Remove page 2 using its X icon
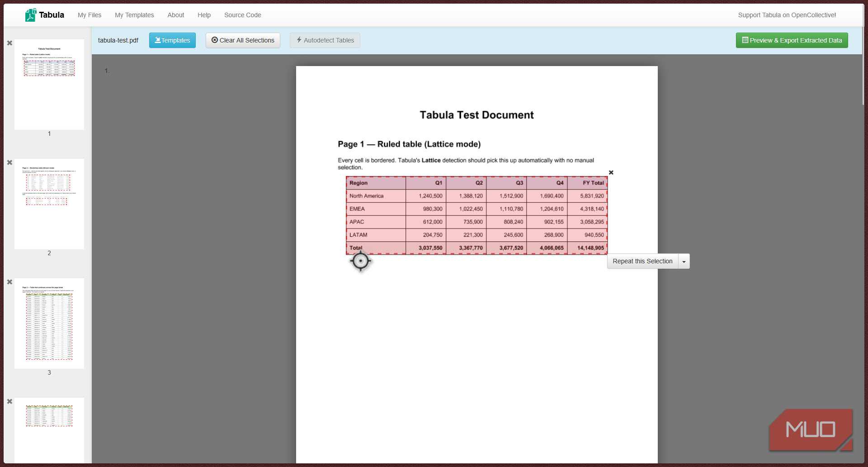868x467 pixels. coord(9,162)
